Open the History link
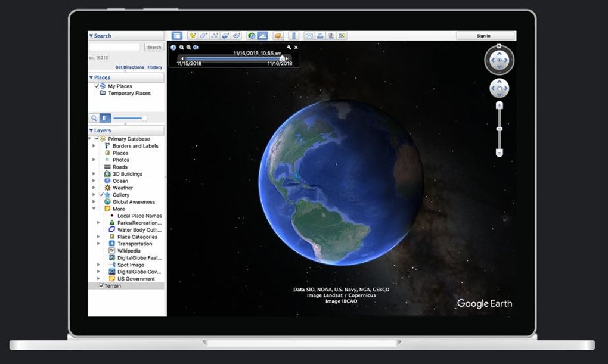Image resolution: width=608 pixels, height=364 pixels. coord(155,67)
